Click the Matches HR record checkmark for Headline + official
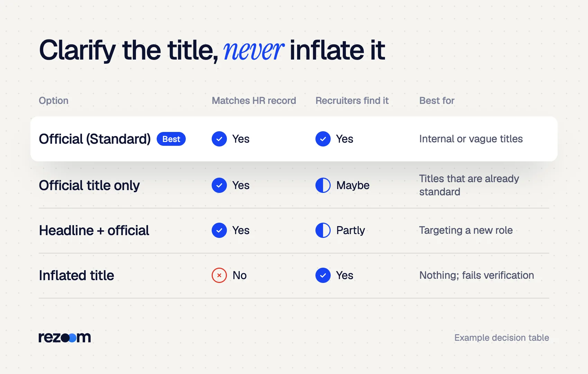Viewport: 588px width, 374px height. (219, 230)
